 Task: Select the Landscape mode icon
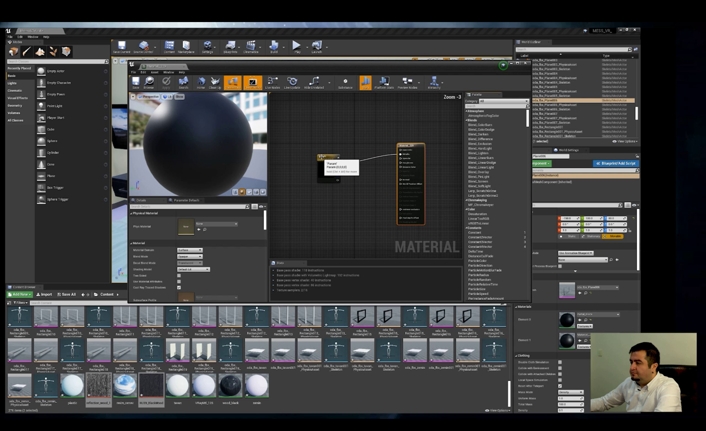coord(40,52)
